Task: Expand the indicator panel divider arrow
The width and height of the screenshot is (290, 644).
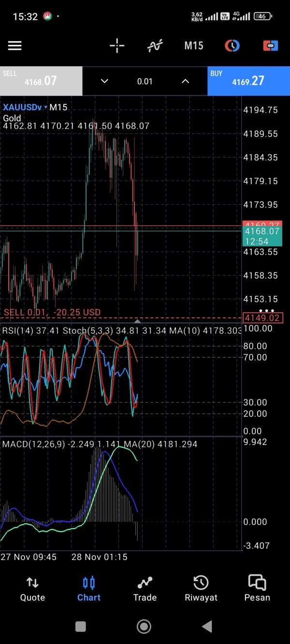Action: pos(138,321)
